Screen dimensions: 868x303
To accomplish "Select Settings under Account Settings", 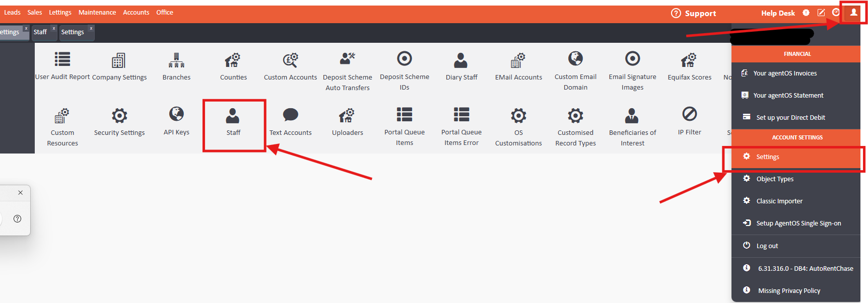I will pyautogui.click(x=767, y=157).
